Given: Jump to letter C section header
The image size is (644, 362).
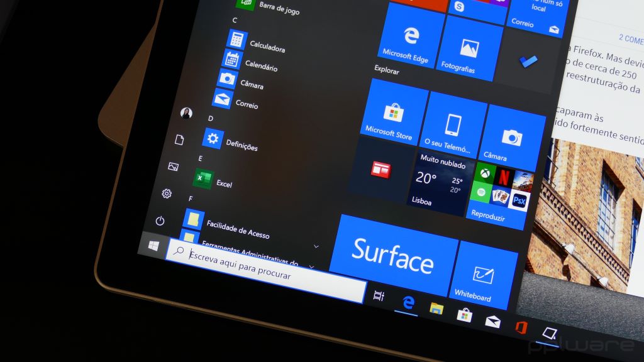Looking at the screenshot, I should (x=235, y=20).
